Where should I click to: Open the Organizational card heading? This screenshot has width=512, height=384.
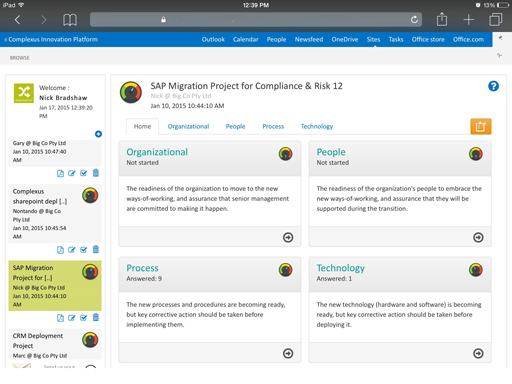coord(157,152)
